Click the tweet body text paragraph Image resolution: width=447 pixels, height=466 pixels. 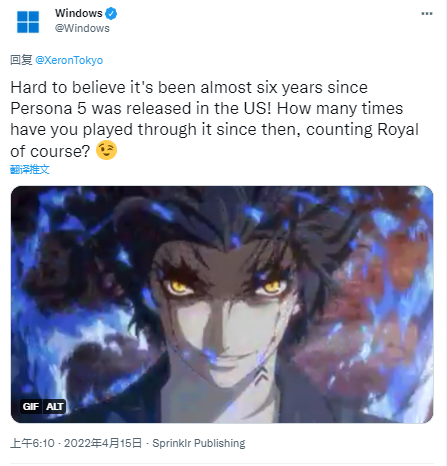[214, 119]
